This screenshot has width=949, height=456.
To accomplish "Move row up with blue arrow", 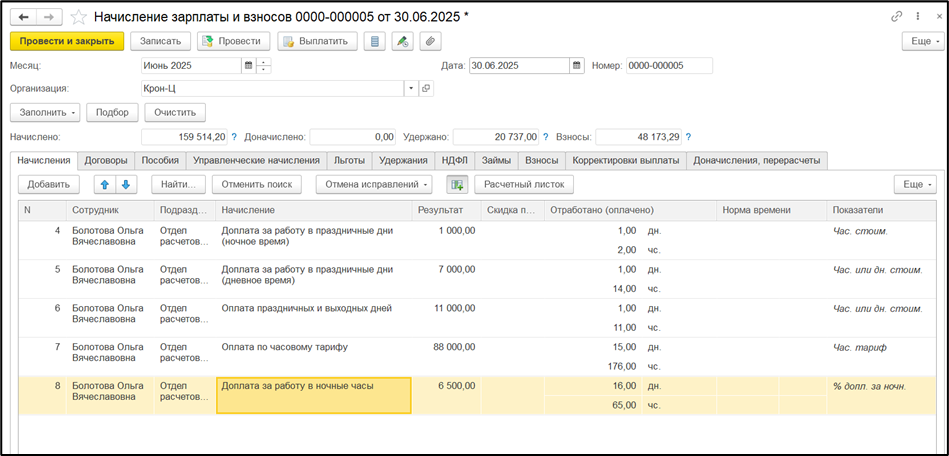I will [x=103, y=184].
